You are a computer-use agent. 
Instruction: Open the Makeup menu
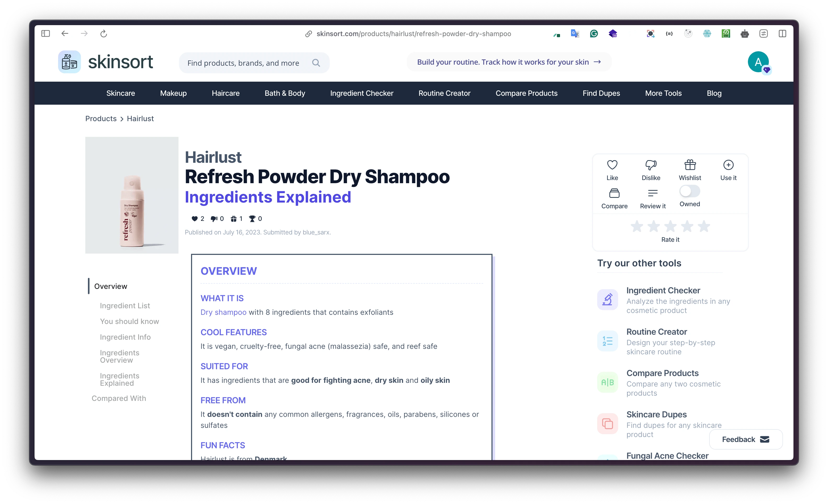point(174,93)
